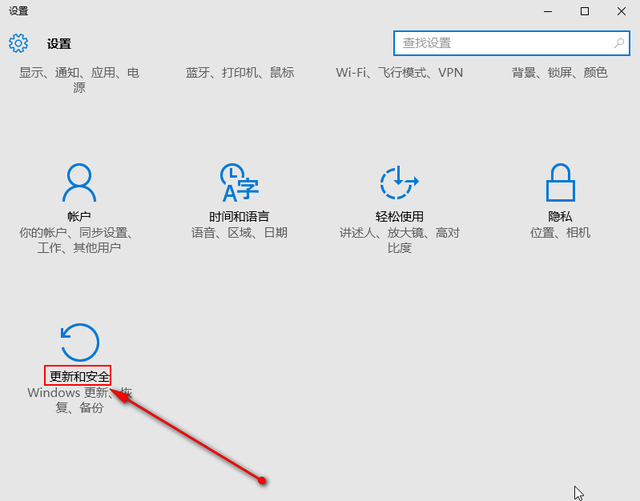The height and width of the screenshot is (501, 640).
Task: Click description 蓝牙、打印机、鼠标
Action: 240,73
